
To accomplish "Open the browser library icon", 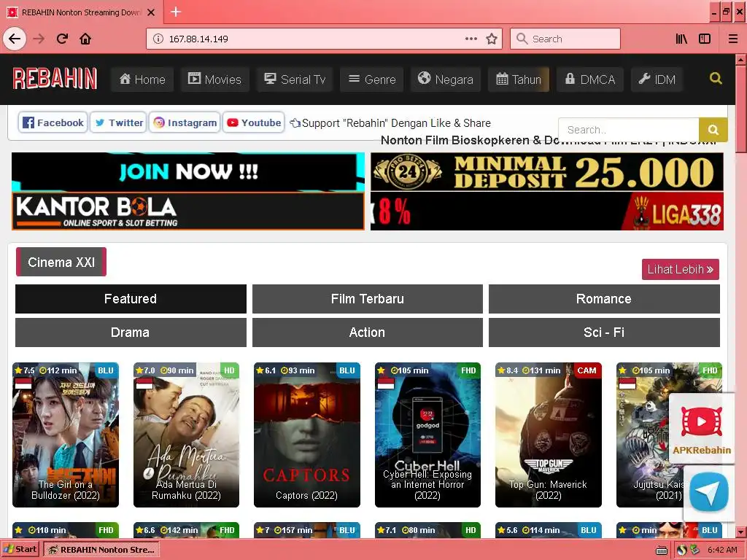I will pyautogui.click(x=681, y=39).
